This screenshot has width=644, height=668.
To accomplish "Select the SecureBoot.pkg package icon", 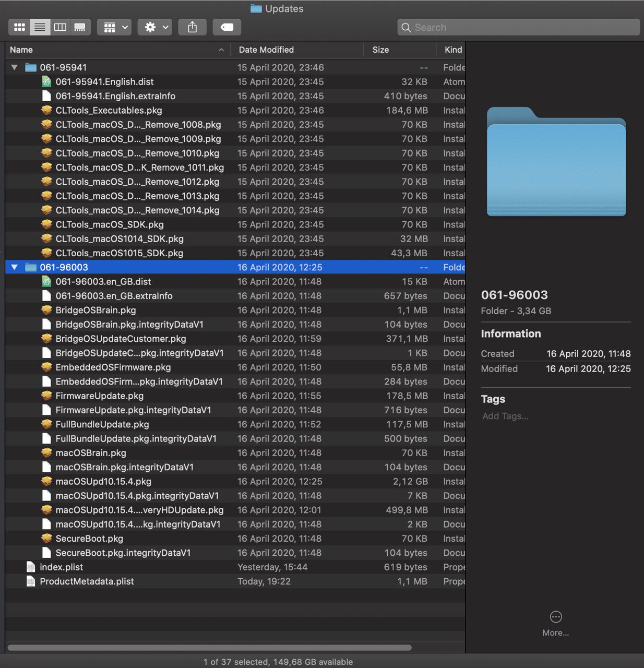I will pos(46,539).
